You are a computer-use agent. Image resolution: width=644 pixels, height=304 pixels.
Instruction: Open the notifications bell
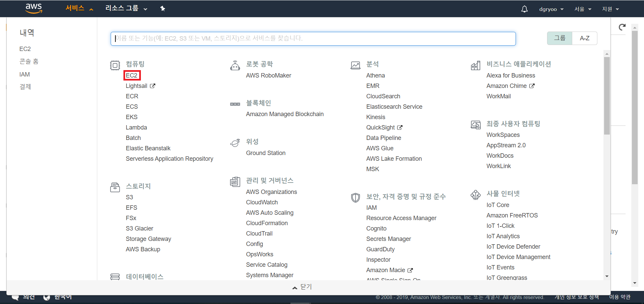click(x=524, y=9)
